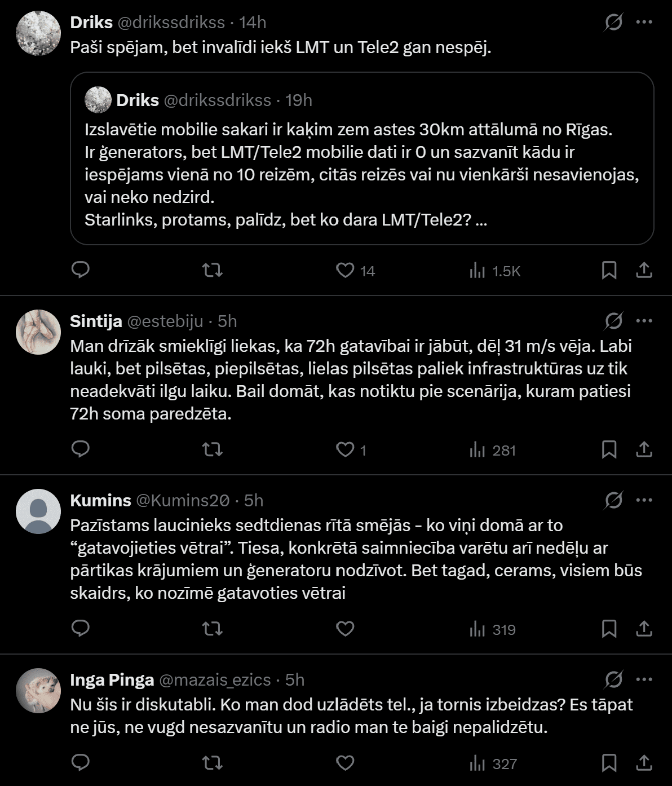Open more options menu on Kumins' post
Image resolution: width=672 pixels, height=786 pixels.
(644, 500)
